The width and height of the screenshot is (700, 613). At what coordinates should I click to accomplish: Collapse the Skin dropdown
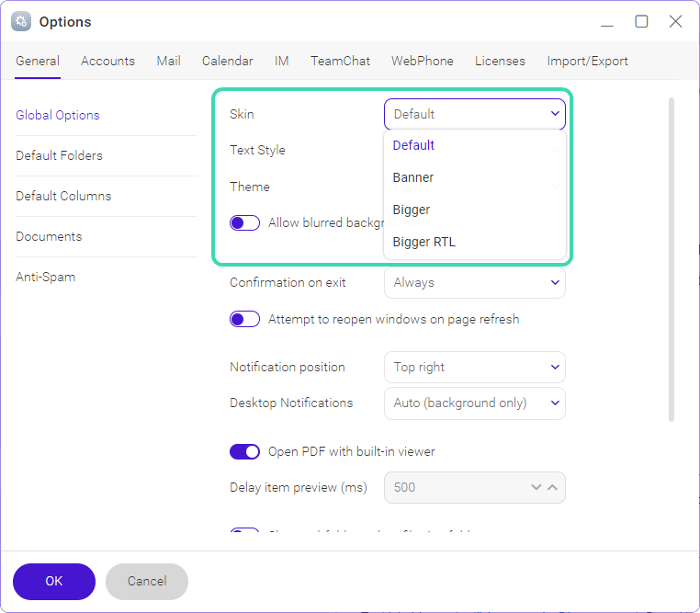pos(475,114)
